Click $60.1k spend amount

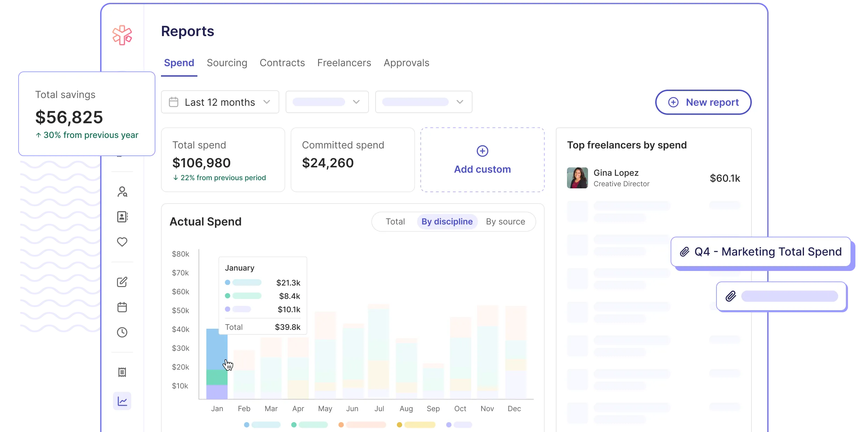click(725, 178)
